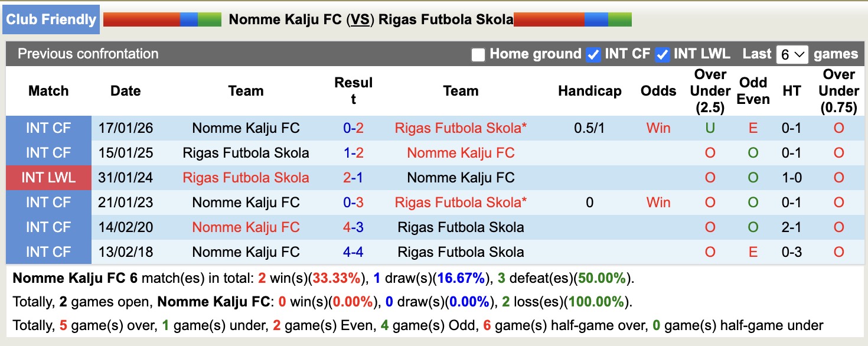
Task: Click the red 'Win' odds indicator for 17/01/26
Action: pos(658,128)
